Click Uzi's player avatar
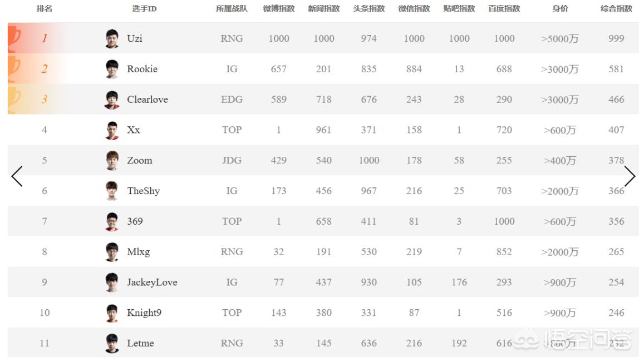Screen dimensions: 644x362 112,38
